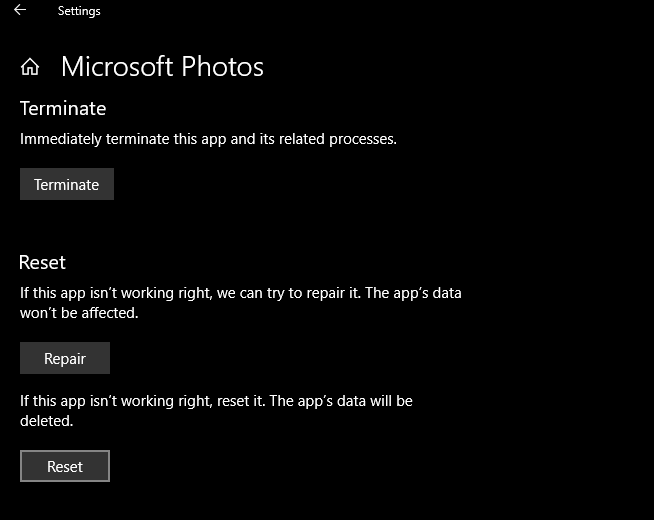Click the 'won't be affected.' text line
Image resolution: width=654 pixels, height=520 pixels.
point(79,313)
